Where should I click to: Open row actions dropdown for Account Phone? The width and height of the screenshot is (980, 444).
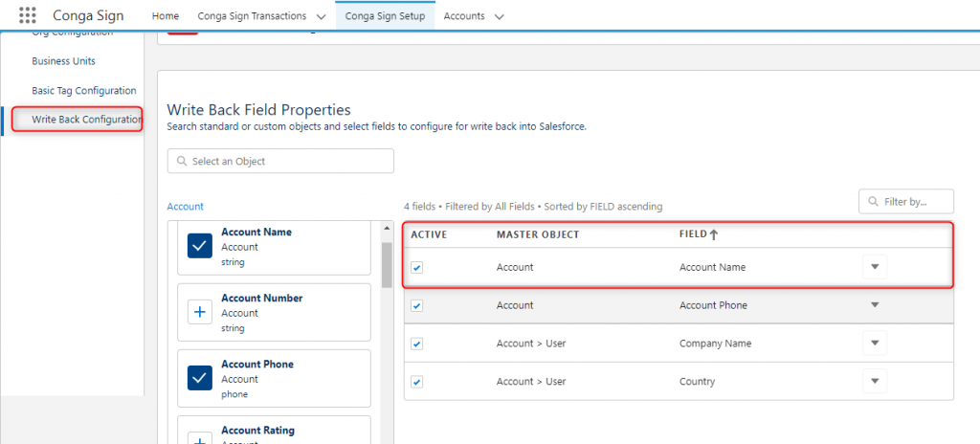[x=875, y=305]
